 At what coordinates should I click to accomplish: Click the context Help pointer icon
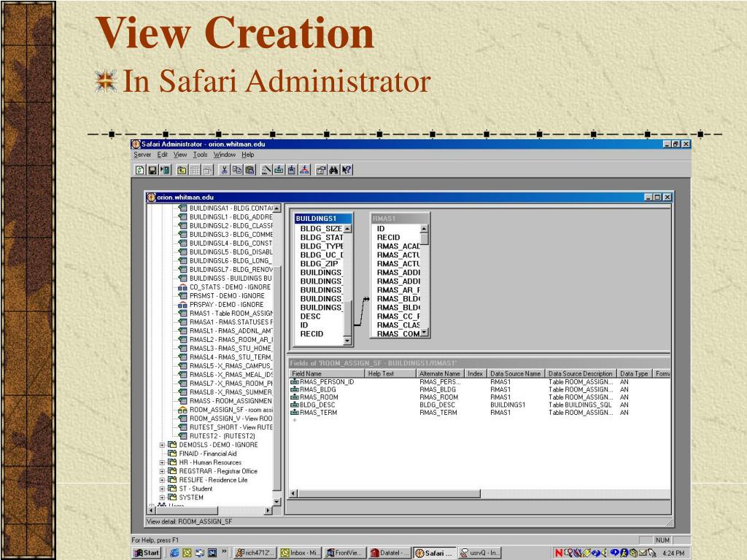347,170
